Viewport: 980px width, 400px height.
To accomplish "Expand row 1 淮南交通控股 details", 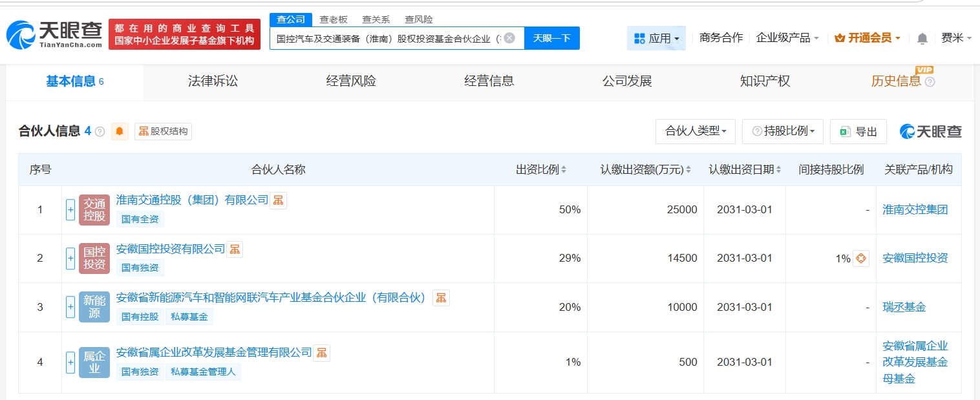I will click(70, 210).
